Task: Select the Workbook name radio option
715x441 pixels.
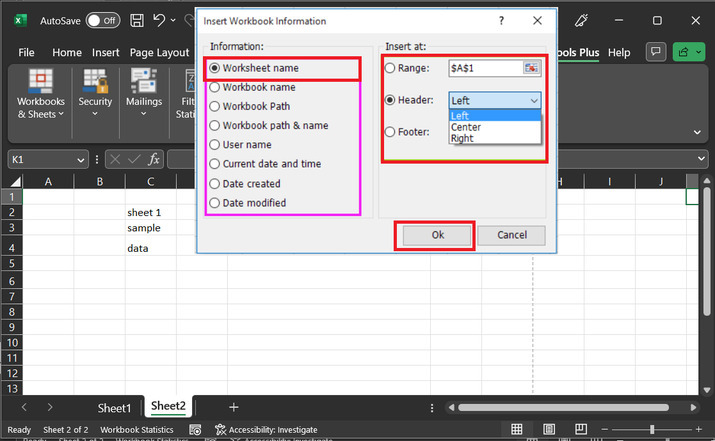Action: tap(252, 87)
